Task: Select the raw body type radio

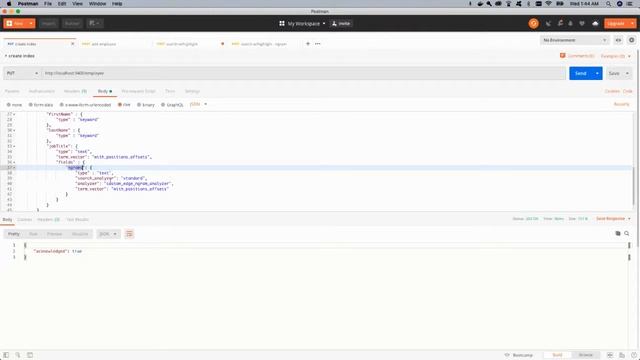Action: [x=120, y=105]
